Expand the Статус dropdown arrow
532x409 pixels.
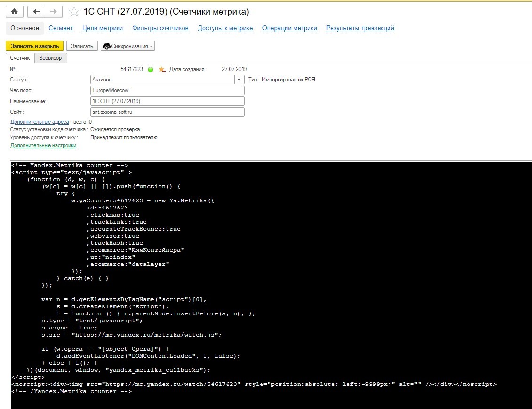239,80
